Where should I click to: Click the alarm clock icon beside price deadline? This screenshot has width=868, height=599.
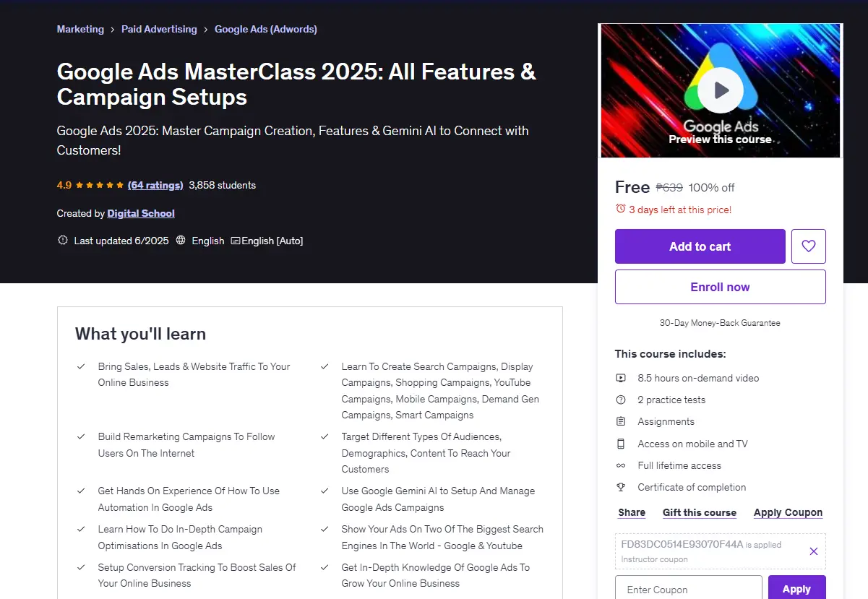pyautogui.click(x=620, y=209)
